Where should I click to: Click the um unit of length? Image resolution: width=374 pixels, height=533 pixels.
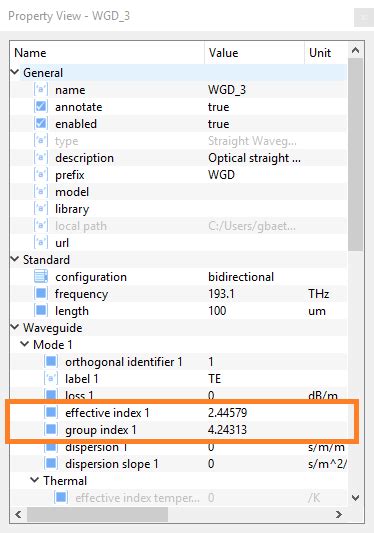(317, 311)
